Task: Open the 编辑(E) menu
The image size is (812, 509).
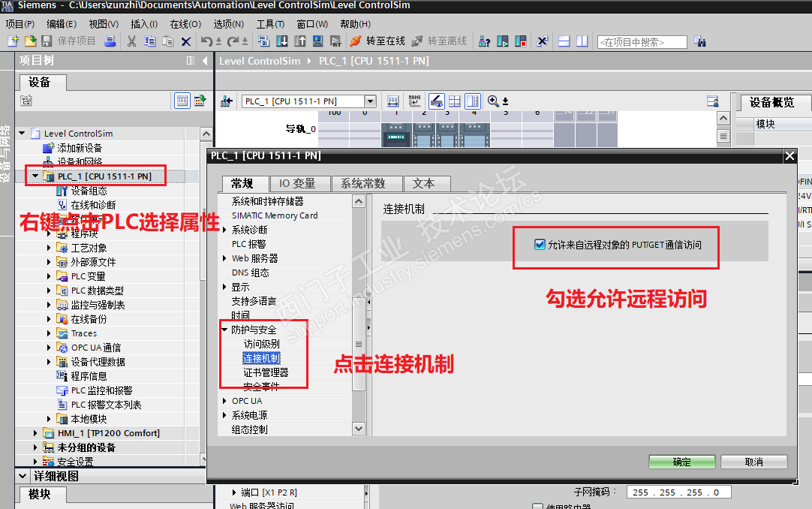Action: [62, 24]
